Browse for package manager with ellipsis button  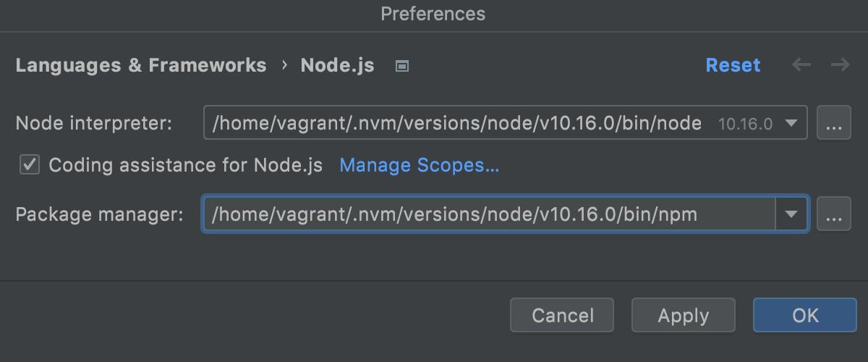tap(833, 214)
